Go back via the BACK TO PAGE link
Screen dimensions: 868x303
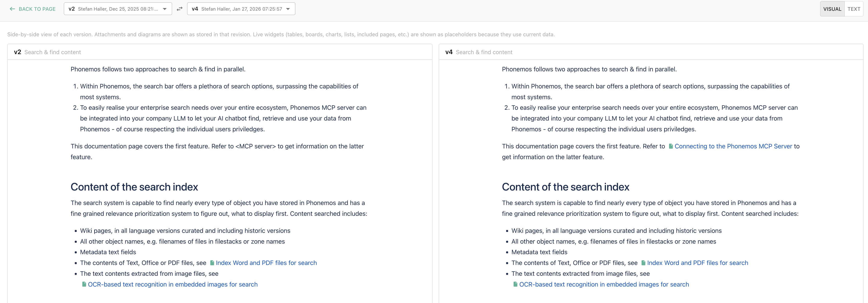[x=32, y=9]
